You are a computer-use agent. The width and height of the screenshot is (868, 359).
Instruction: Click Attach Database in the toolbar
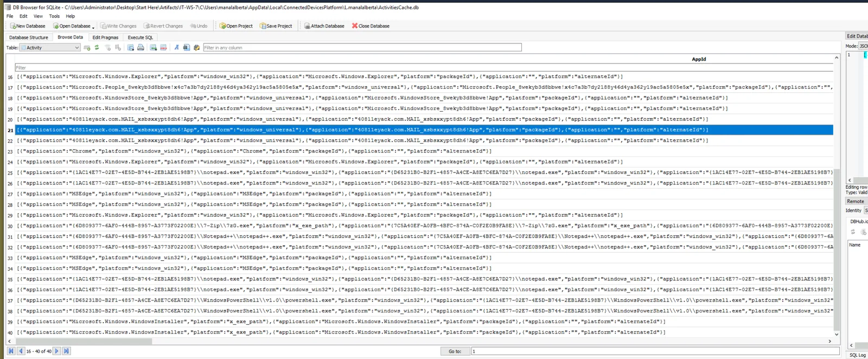(324, 26)
